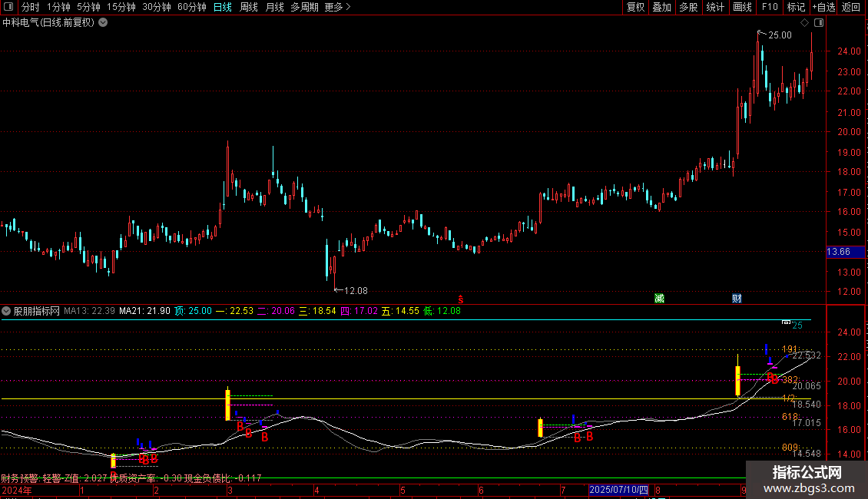Click the 统计 statistics button

pyautogui.click(x=715, y=7)
